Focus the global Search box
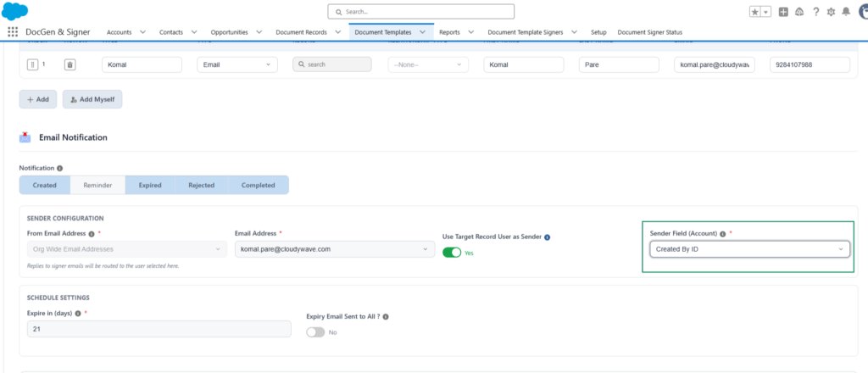Viewport: 868px width, 373px height. [420, 12]
